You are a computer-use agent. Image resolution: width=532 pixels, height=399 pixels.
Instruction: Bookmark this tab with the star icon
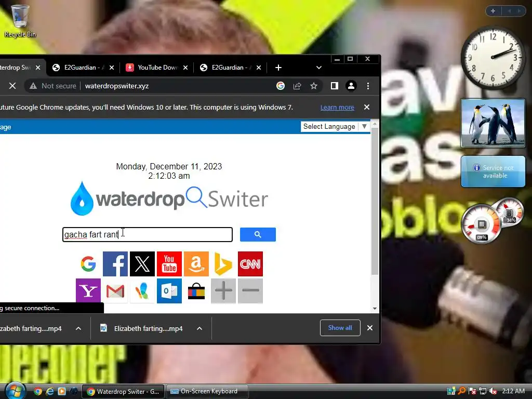(x=314, y=86)
